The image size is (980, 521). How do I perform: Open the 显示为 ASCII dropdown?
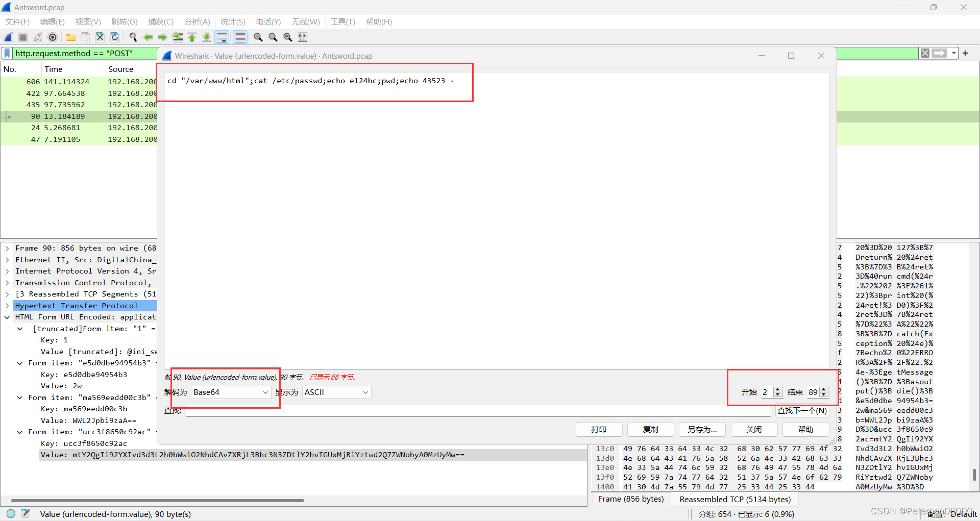(336, 392)
